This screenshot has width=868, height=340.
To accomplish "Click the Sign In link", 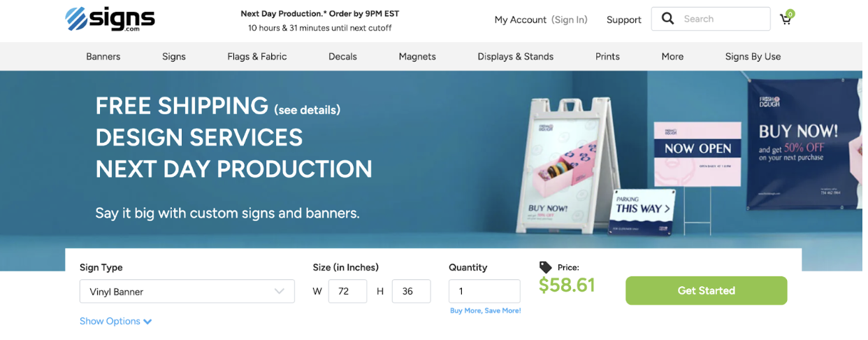I will coord(569,20).
